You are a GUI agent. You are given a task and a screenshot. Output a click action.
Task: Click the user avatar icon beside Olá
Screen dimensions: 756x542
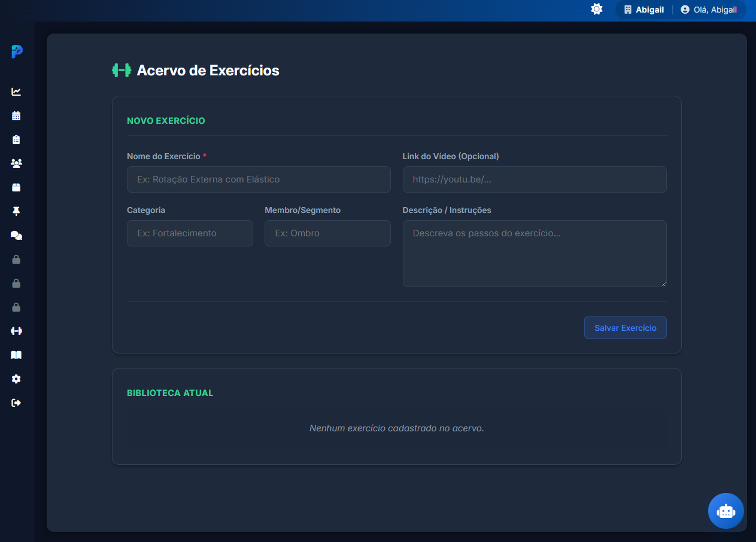pyautogui.click(x=685, y=10)
